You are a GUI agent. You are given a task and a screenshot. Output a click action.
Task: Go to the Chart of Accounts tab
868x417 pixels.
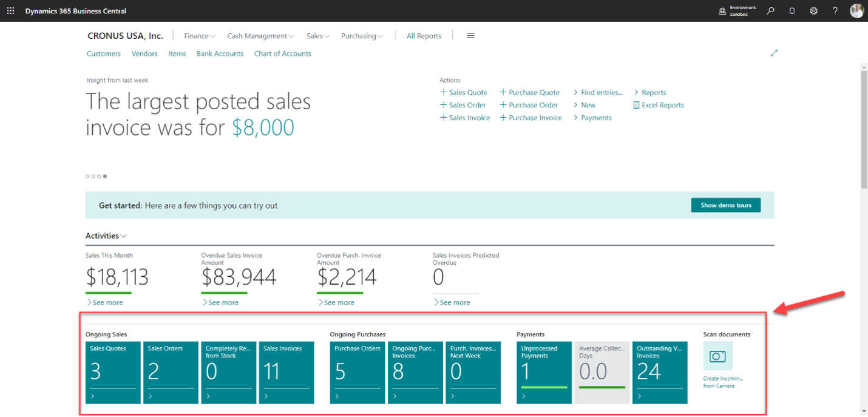point(282,53)
